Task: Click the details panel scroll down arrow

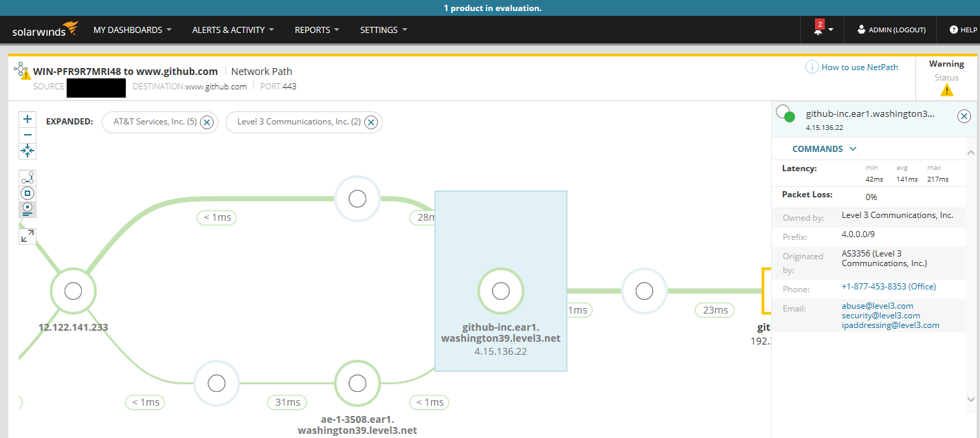Action: [x=971, y=399]
